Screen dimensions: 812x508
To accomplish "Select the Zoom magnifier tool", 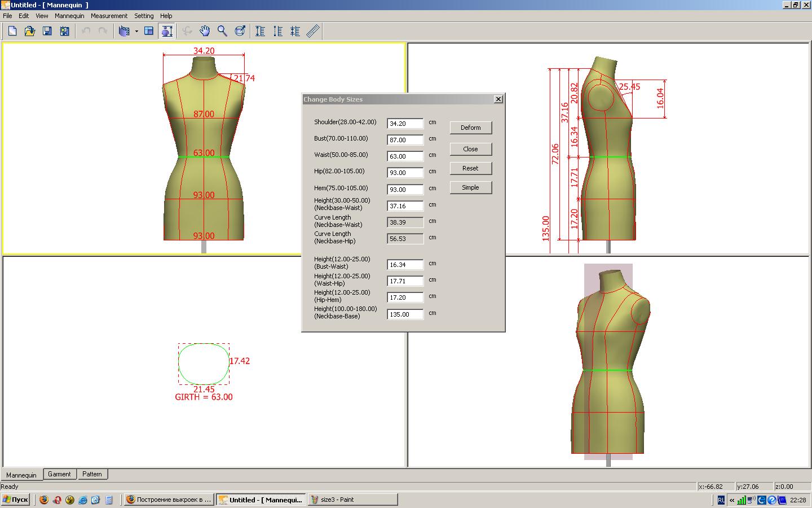I will 222,31.
